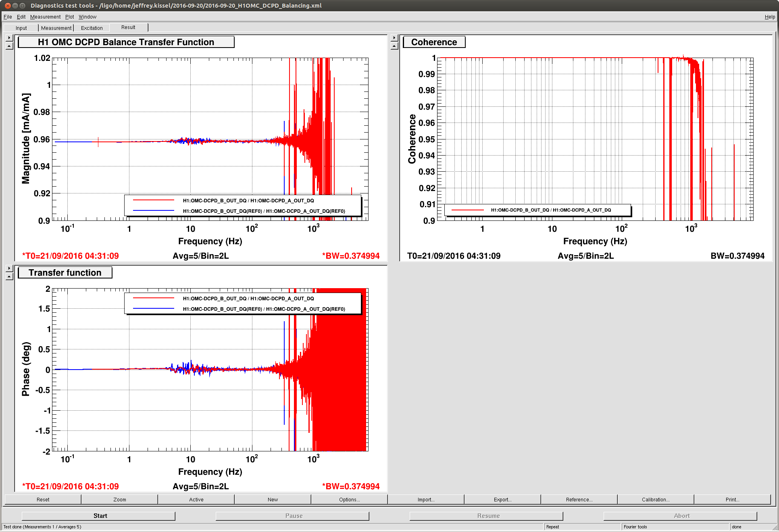
Task: Click right-arrow expander beside lower Transfer function plot
Action: (9, 268)
